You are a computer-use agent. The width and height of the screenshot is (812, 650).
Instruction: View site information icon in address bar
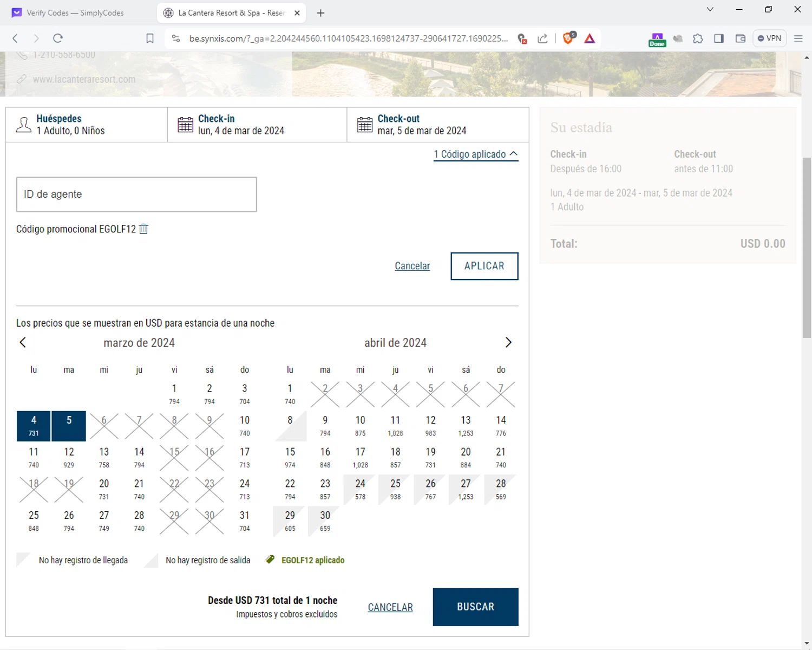tap(175, 38)
